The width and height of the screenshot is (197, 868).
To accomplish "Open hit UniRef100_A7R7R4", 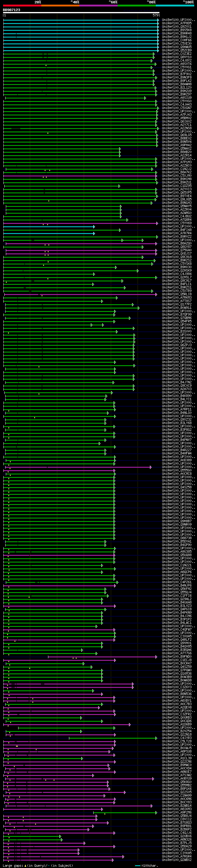I will [x=177, y=233].
